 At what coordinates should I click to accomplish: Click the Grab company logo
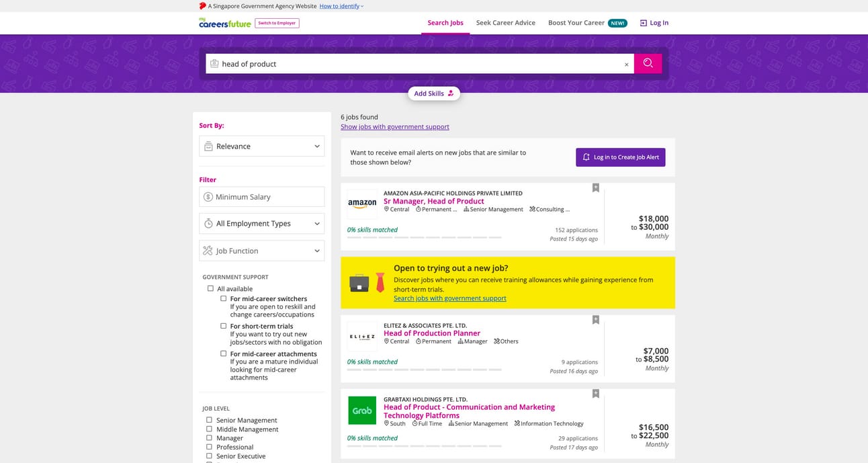point(362,411)
